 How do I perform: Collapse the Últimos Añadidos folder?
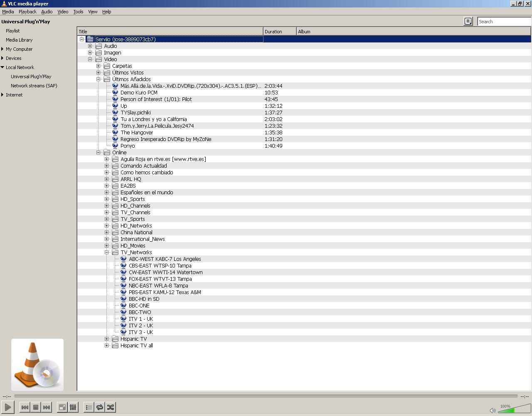click(99, 79)
